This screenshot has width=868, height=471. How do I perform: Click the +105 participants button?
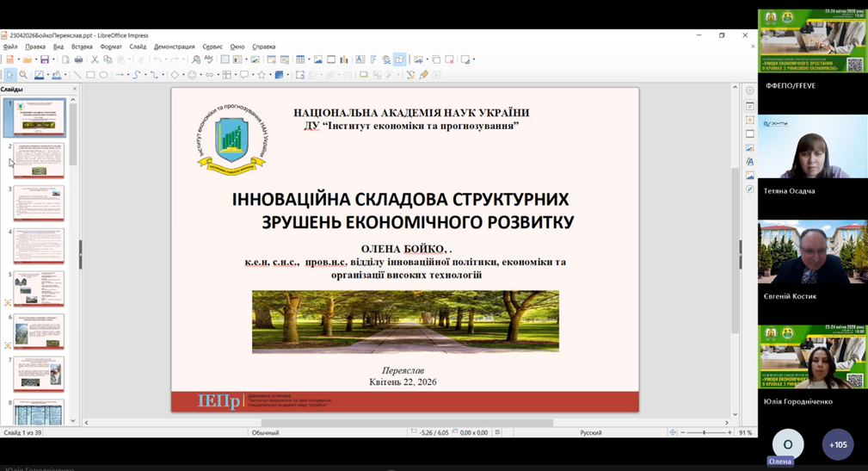click(837, 444)
